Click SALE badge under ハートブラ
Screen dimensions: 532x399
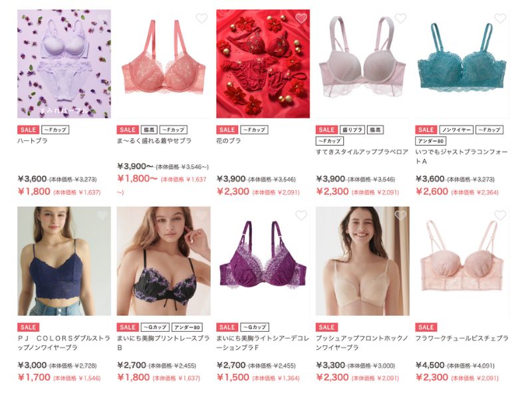click(28, 130)
